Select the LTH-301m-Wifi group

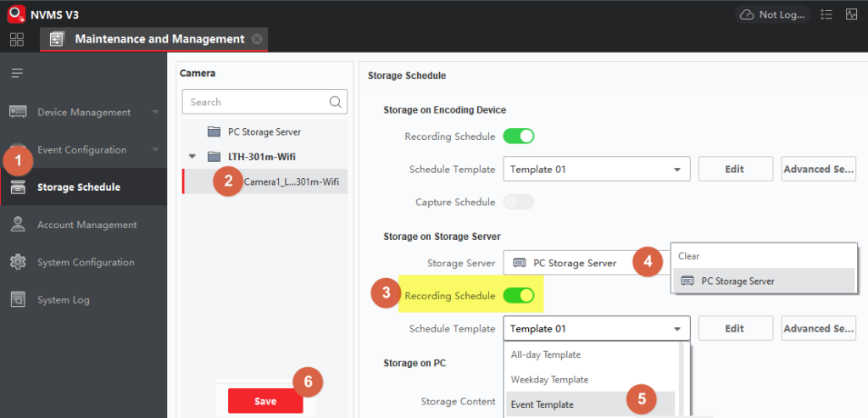261,157
